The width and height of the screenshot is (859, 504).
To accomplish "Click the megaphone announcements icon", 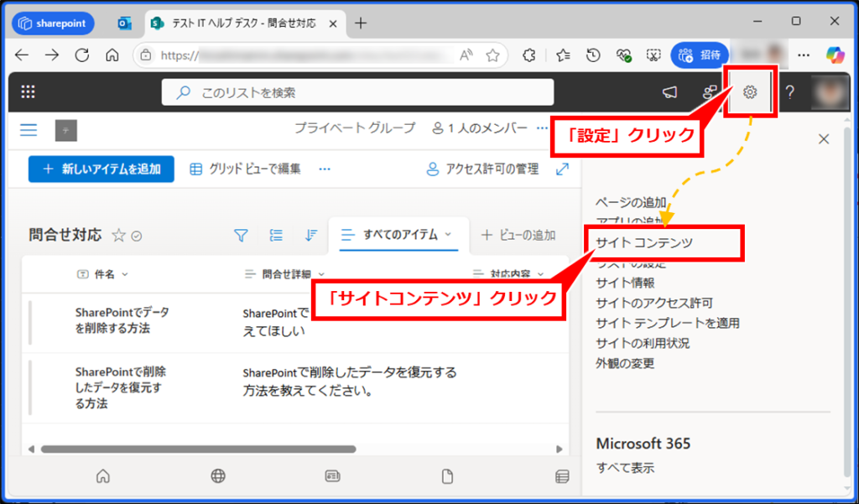I will click(669, 92).
